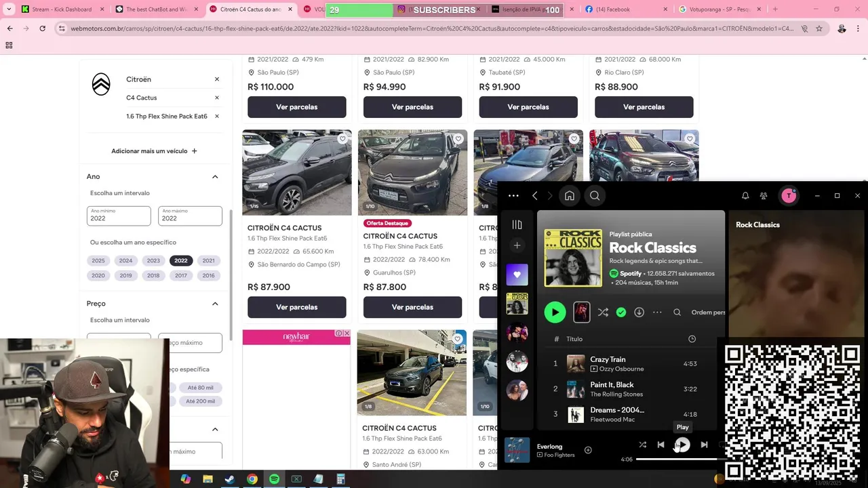
Task: Open the São Bernardo do Campo car photo
Action: 297,172
